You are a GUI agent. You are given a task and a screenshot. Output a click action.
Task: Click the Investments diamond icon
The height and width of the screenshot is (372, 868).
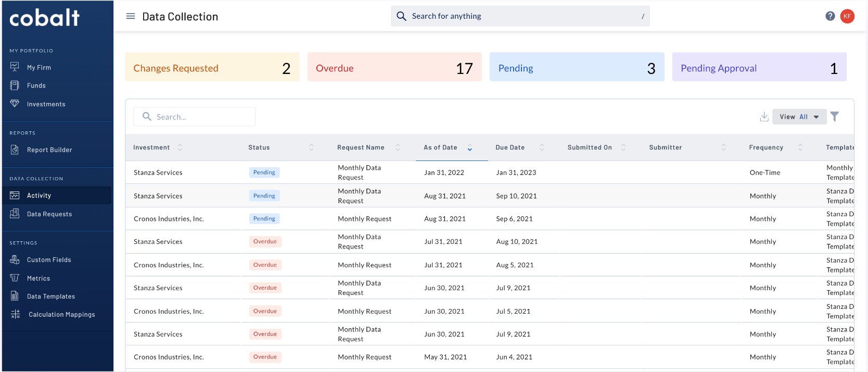point(15,104)
